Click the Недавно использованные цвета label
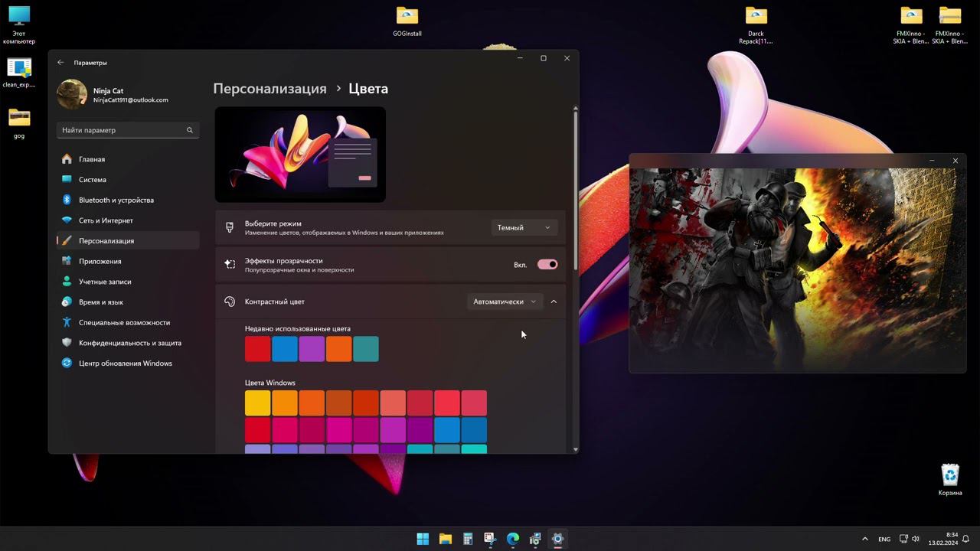The image size is (980, 551). pyautogui.click(x=298, y=329)
